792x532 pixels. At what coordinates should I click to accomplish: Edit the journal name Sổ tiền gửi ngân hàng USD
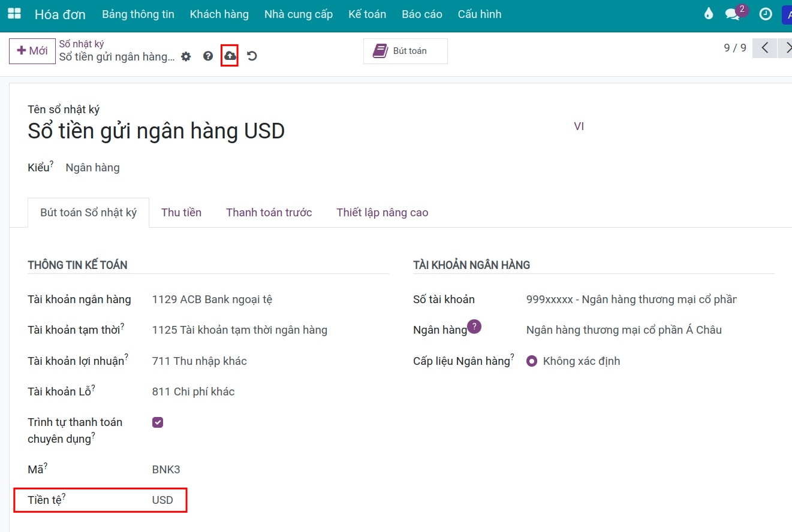156,131
